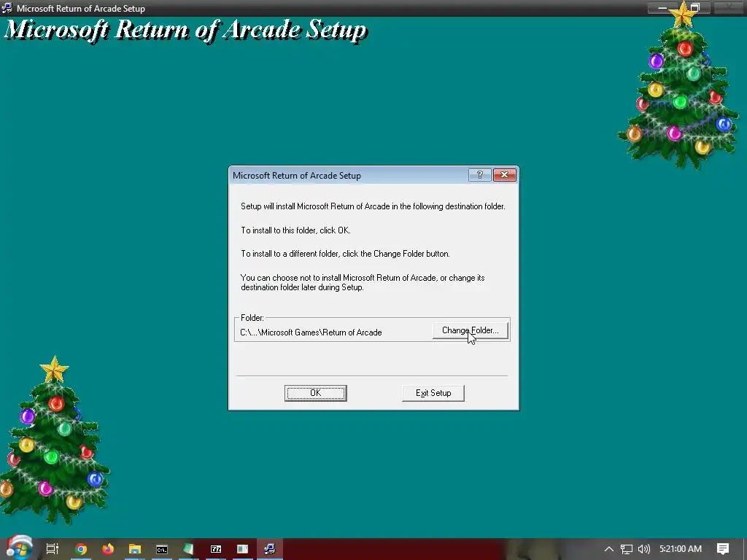This screenshot has width=747, height=560.
Task: Open the Start menu with Santa hat orb
Action: (x=19, y=548)
